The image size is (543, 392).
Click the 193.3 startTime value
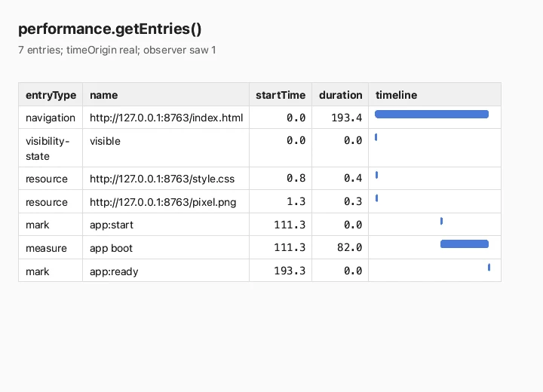pyautogui.click(x=290, y=271)
